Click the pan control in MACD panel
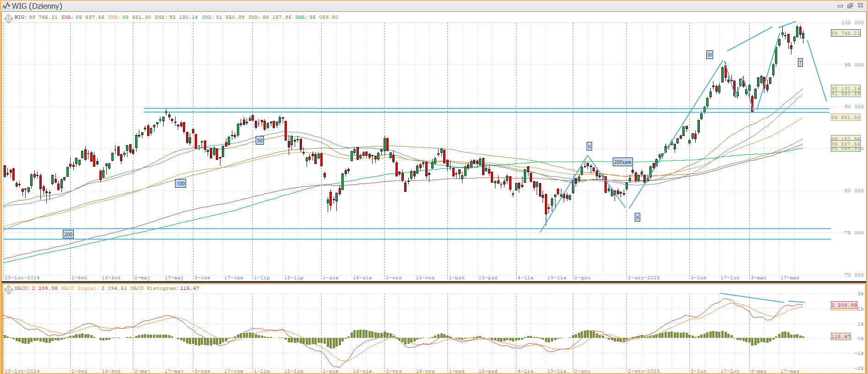Image resolution: width=868 pixels, height=374 pixels. (8, 289)
